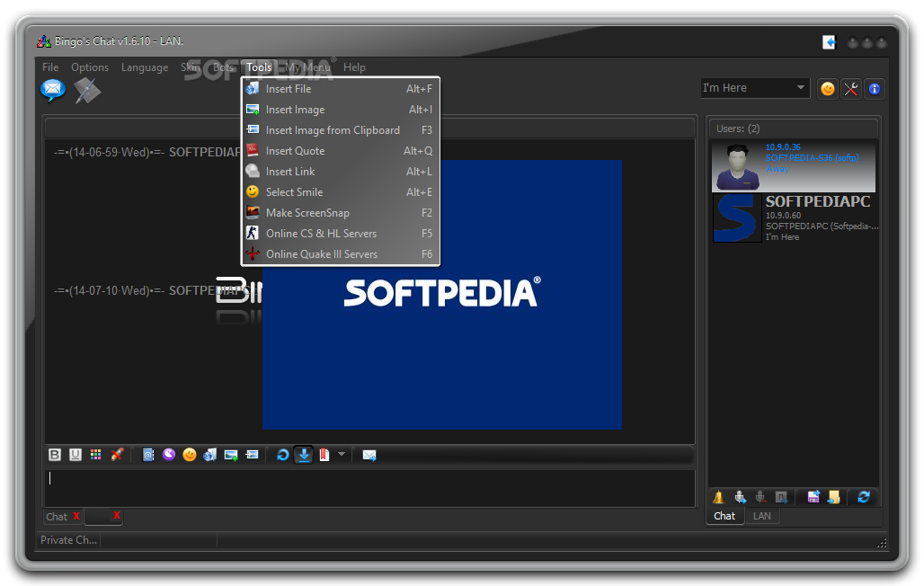Click the 14-06-59 Wed chat message line
The height and width of the screenshot is (586, 924).
click(x=147, y=152)
